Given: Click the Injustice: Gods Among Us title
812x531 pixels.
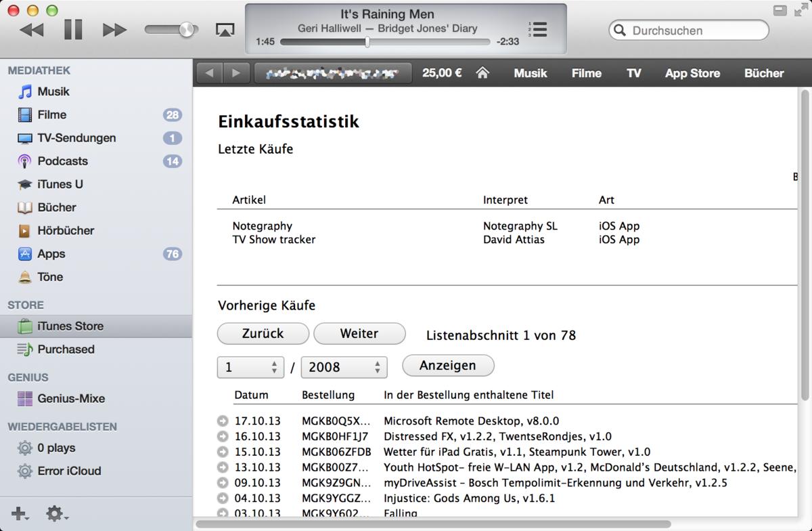Looking at the screenshot, I should (x=470, y=498).
